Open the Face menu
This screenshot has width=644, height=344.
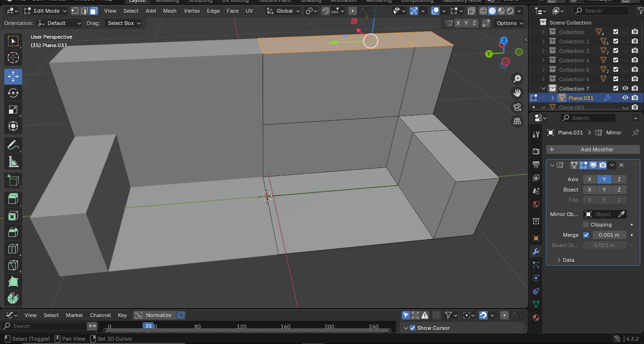click(x=232, y=11)
